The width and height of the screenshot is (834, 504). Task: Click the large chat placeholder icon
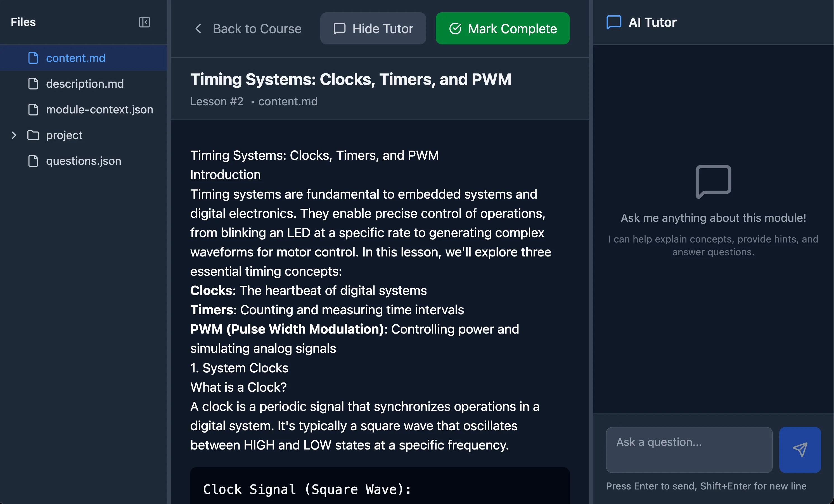(713, 182)
